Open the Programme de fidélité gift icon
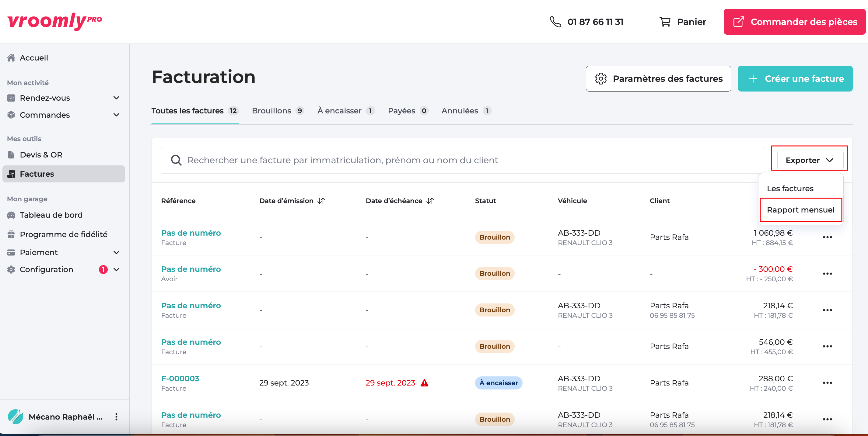The image size is (868, 436). tap(11, 234)
